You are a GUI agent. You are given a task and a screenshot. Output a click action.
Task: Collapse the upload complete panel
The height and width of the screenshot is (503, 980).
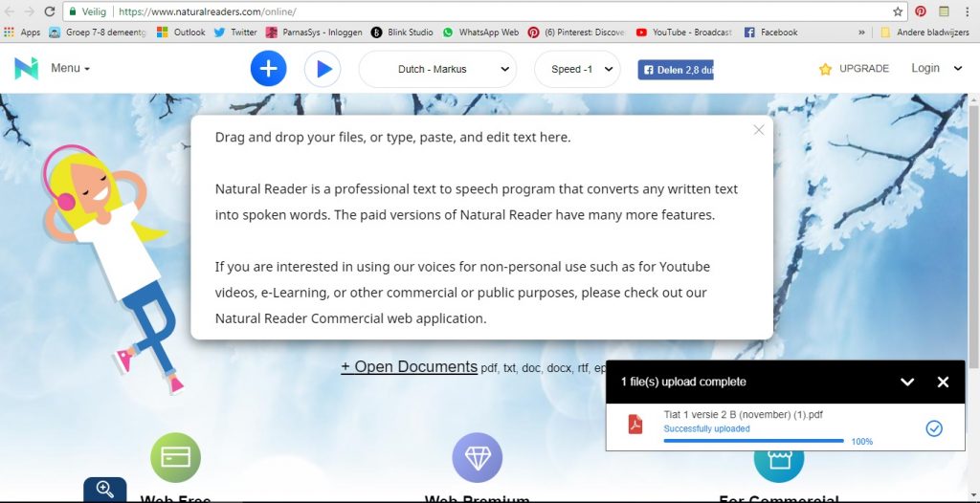click(x=907, y=382)
